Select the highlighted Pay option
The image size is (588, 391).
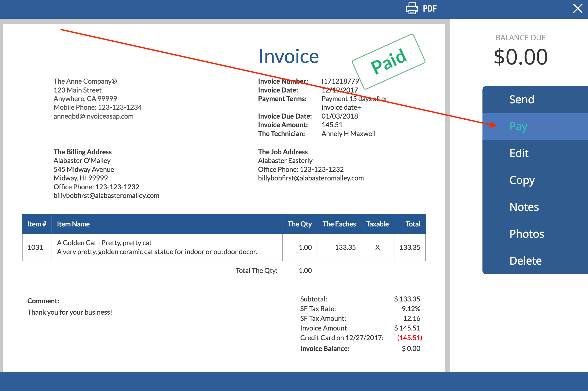pos(518,126)
